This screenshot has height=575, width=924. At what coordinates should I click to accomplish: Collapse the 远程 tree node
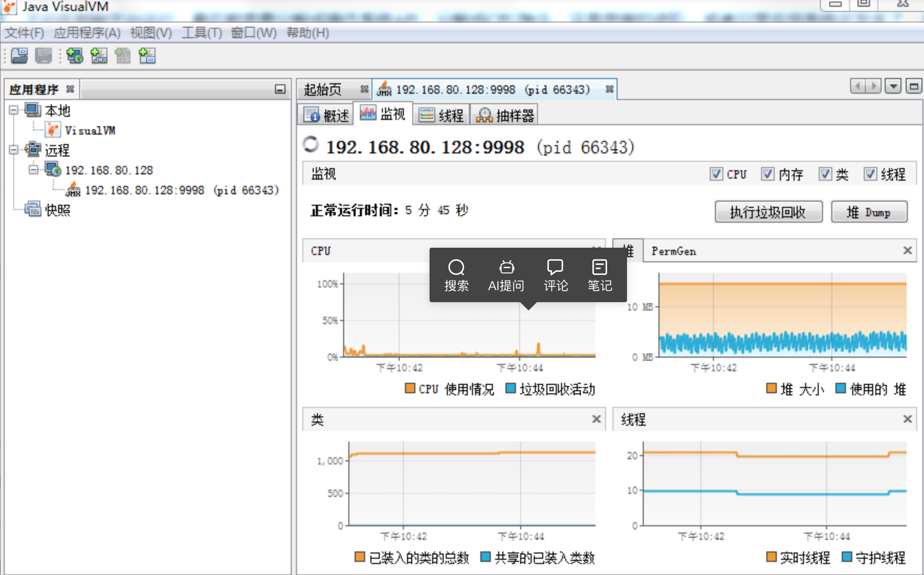[x=14, y=150]
